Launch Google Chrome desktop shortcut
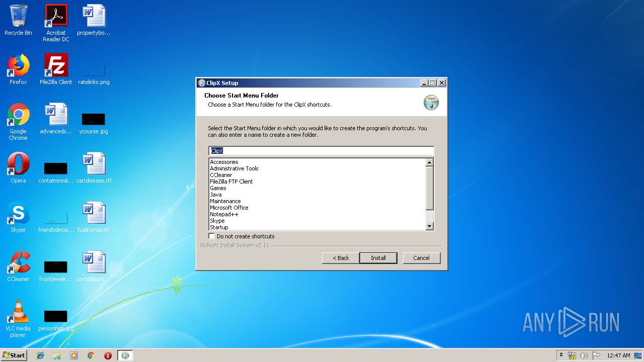 18,122
